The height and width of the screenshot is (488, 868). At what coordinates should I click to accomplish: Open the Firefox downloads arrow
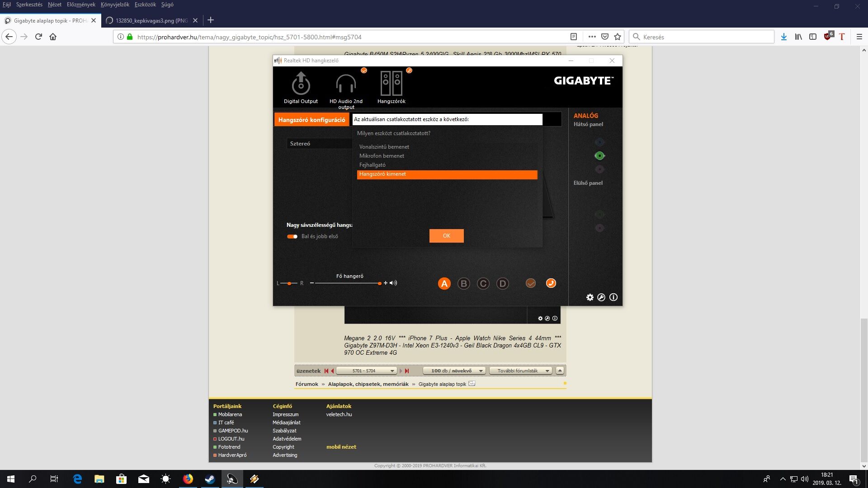pyautogui.click(x=784, y=37)
